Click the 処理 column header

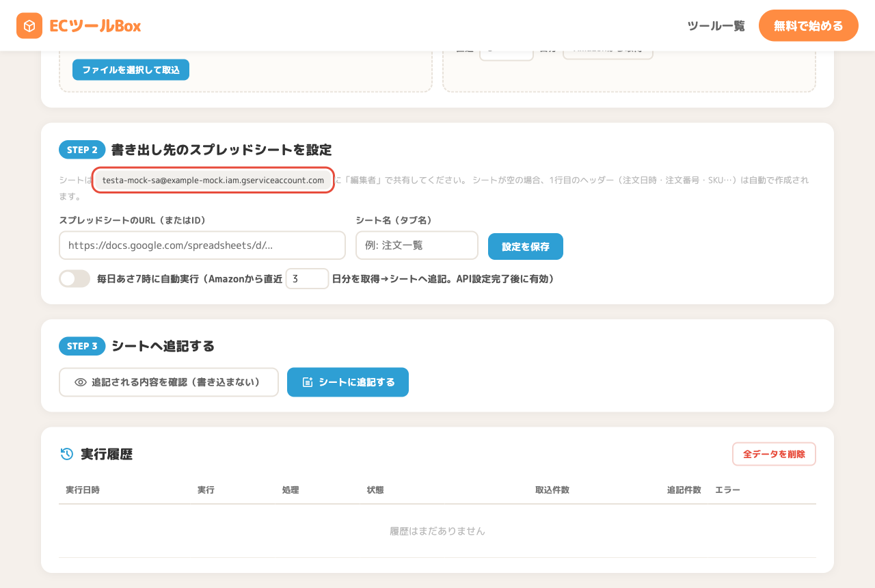291,490
